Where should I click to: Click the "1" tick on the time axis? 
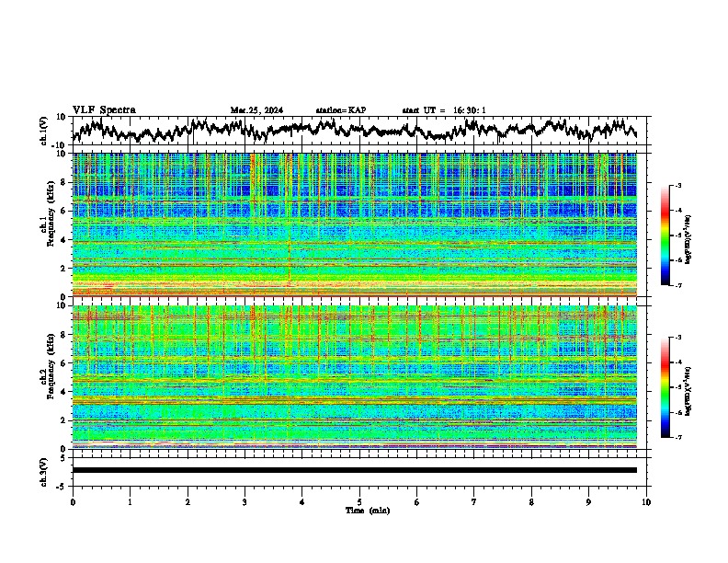tap(130, 502)
